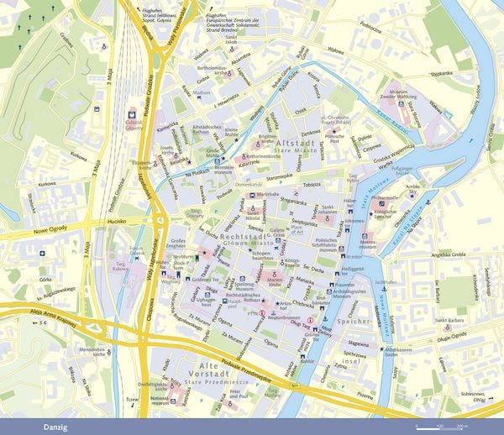This screenshot has height=435, width=504.
Task: Select the Hohes Tor gate icon
Action: (164, 273)
